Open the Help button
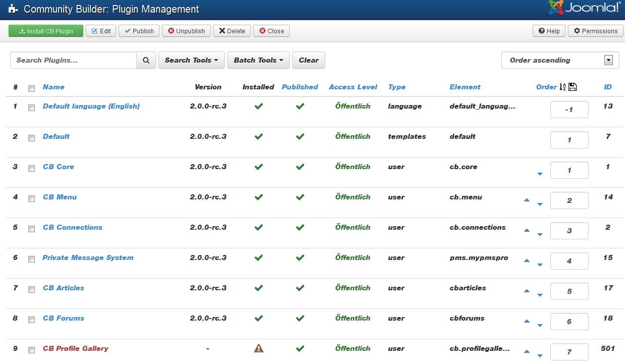Image resolution: width=625 pixels, height=364 pixels. [549, 31]
